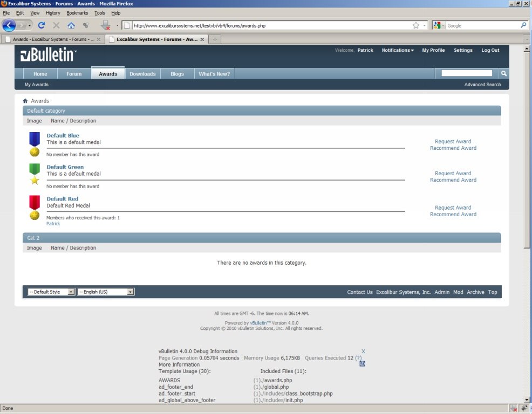532x414 pixels.
Task: Reload the page with refresh icon
Action: coord(42,25)
